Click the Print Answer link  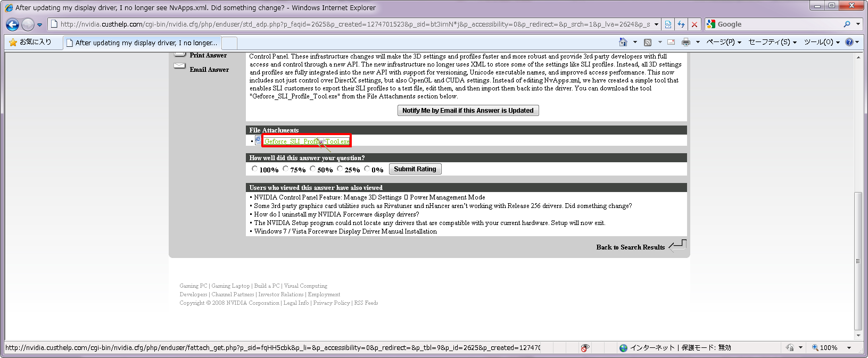[208, 55]
